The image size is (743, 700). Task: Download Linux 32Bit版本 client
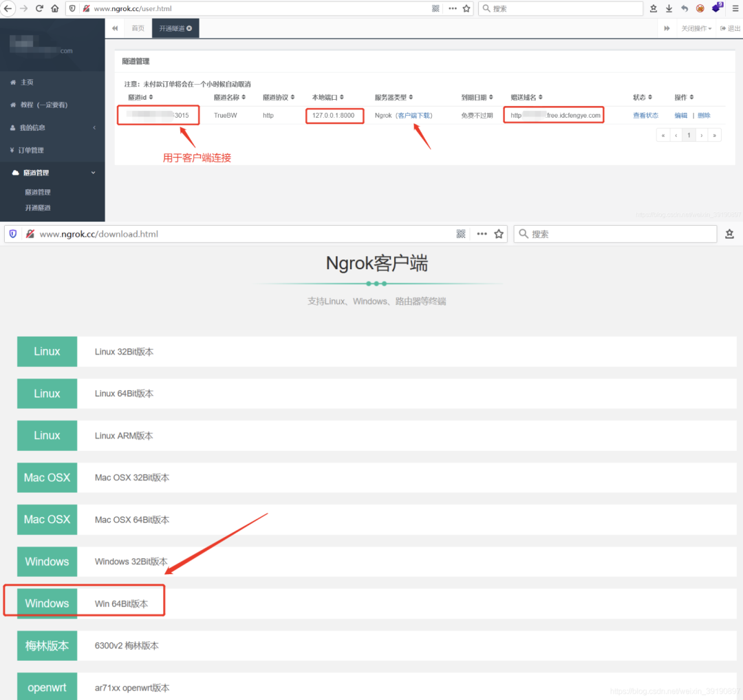(x=377, y=352)
